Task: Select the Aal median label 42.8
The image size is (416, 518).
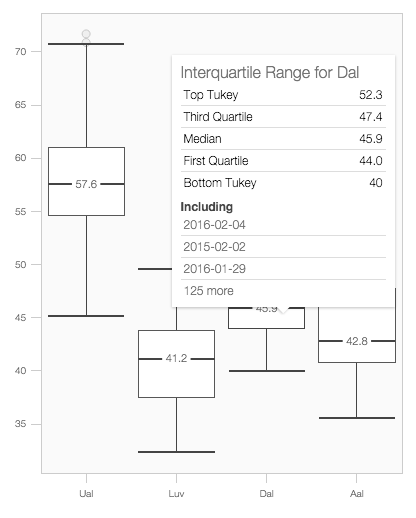Action: click(357, 341)
